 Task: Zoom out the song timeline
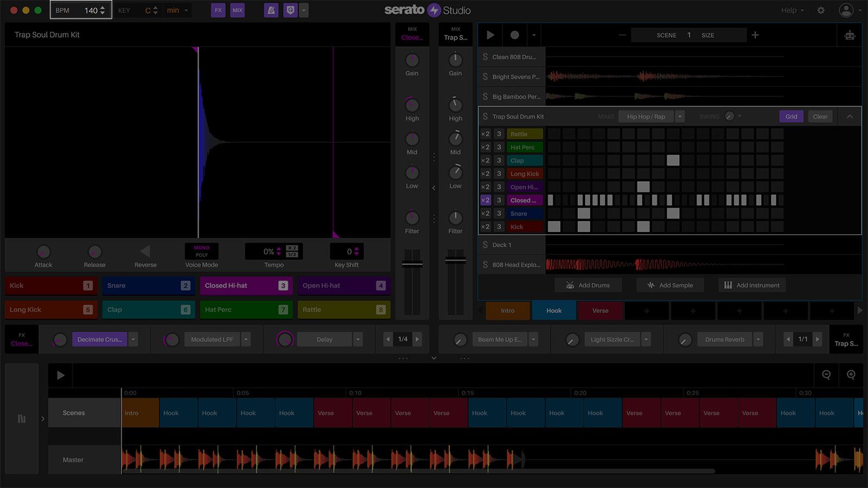826,375
